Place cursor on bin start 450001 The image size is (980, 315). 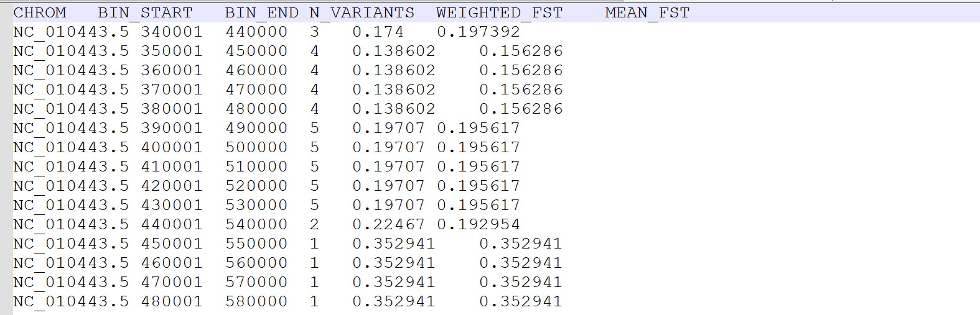point(172,244)
